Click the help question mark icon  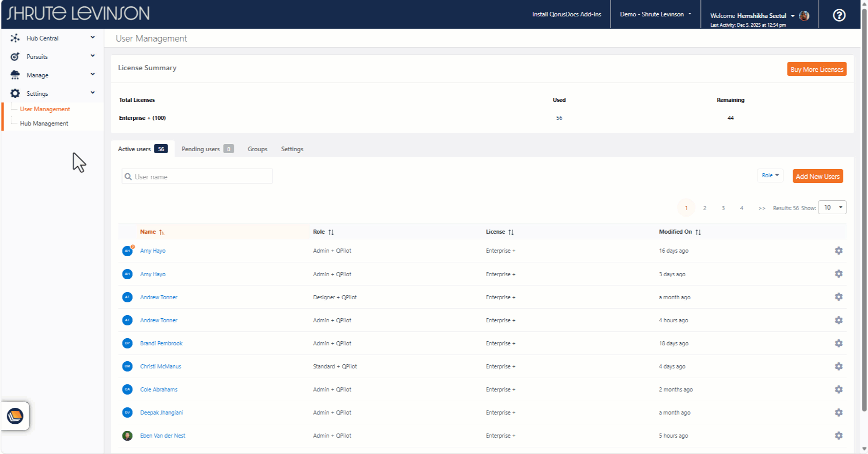tap(839, 15)
